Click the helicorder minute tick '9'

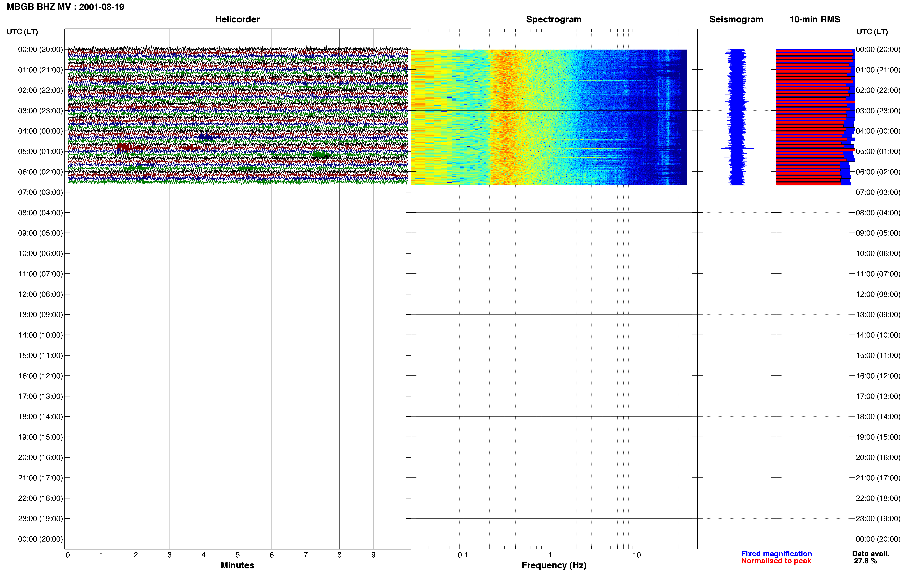(x=373, y=555)
